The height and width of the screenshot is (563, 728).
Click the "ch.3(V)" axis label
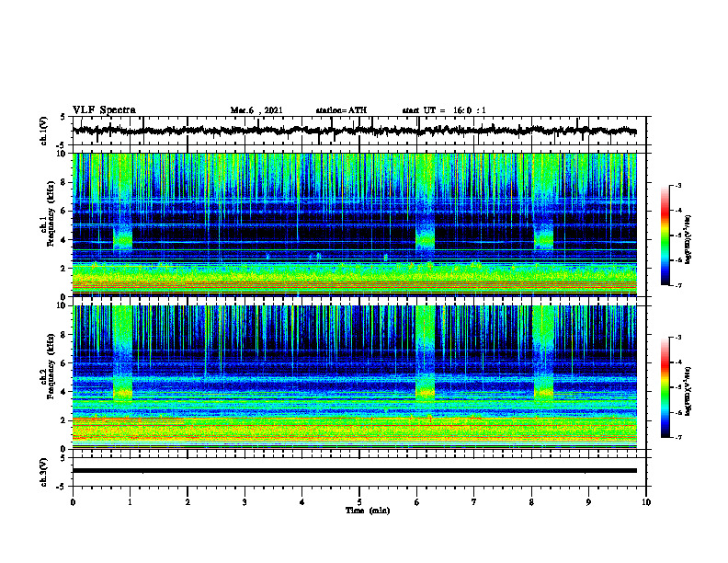(x=43, y=472)
